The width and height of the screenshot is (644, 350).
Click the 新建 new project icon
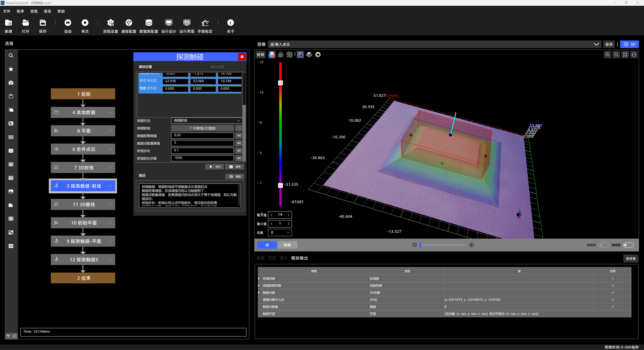click(9, 23)
